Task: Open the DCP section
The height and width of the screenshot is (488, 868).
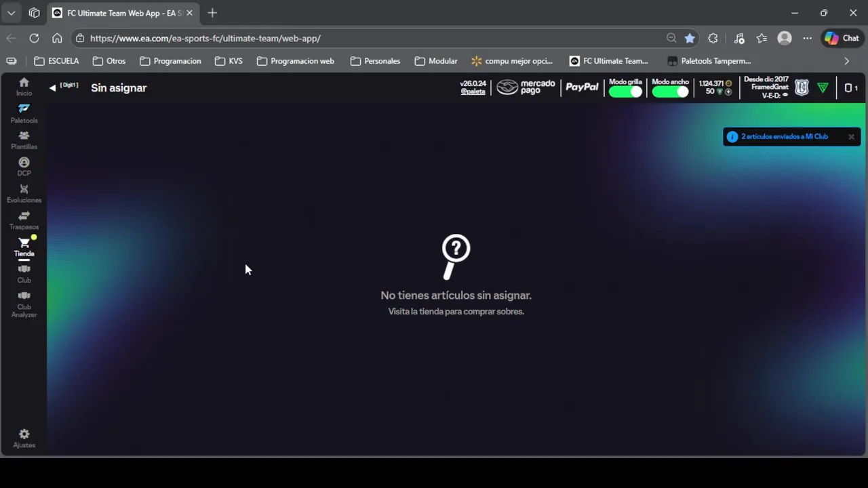Action: pyautogui.click(x=24, y=167)
